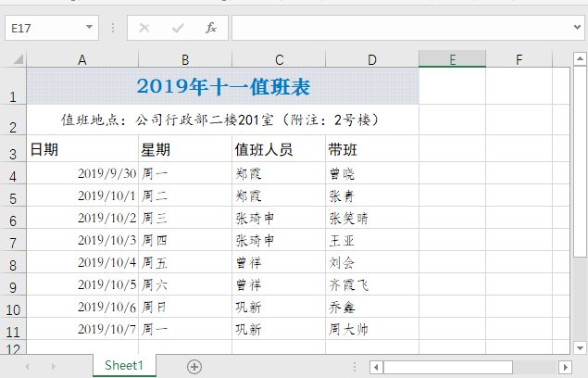This screenshot has height=378, width=588.
Task: Select column F header
Action: click(519, 59)
